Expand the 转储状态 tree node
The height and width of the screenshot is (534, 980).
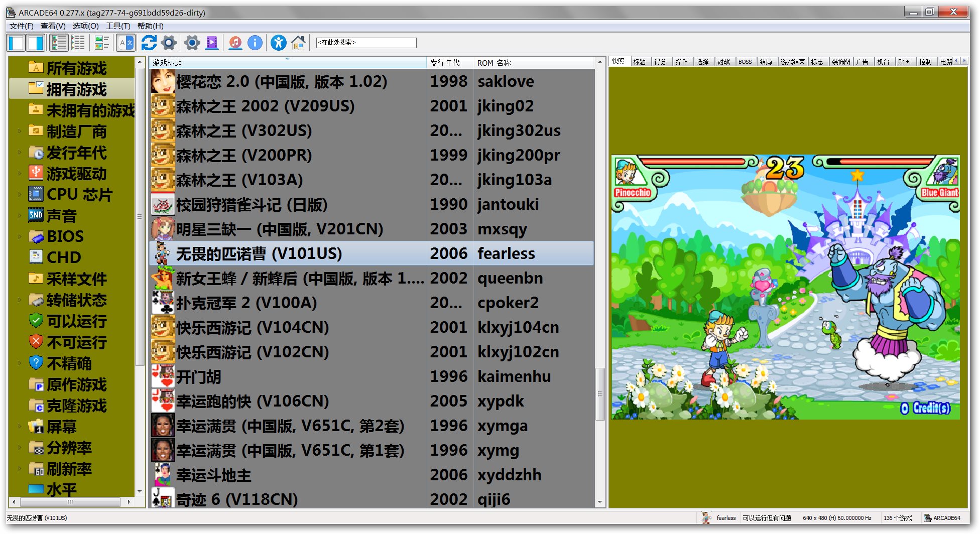20,300
